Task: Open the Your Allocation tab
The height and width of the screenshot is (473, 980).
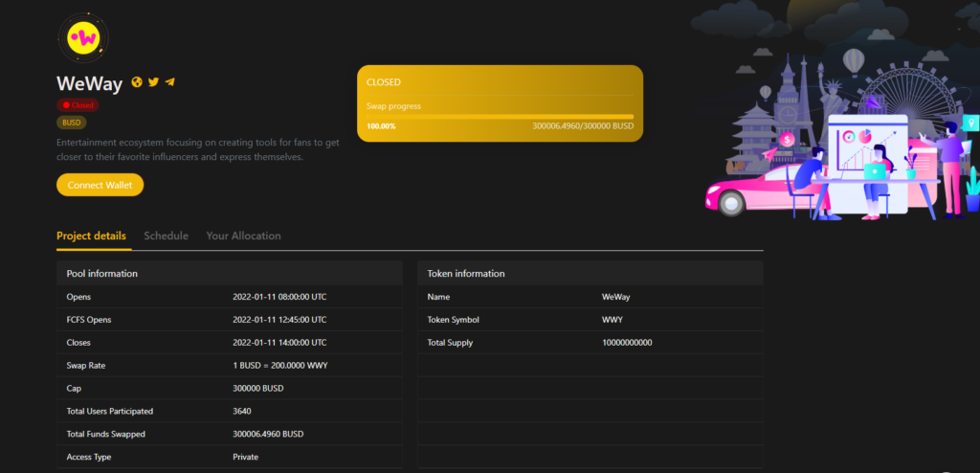Action: [x=244, y=236]
